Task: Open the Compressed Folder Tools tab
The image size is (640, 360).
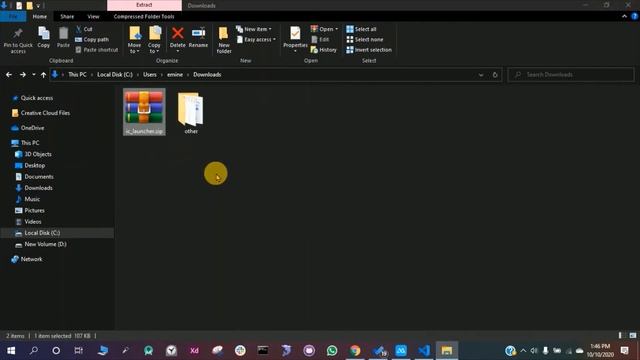Action: coord(144,16)
